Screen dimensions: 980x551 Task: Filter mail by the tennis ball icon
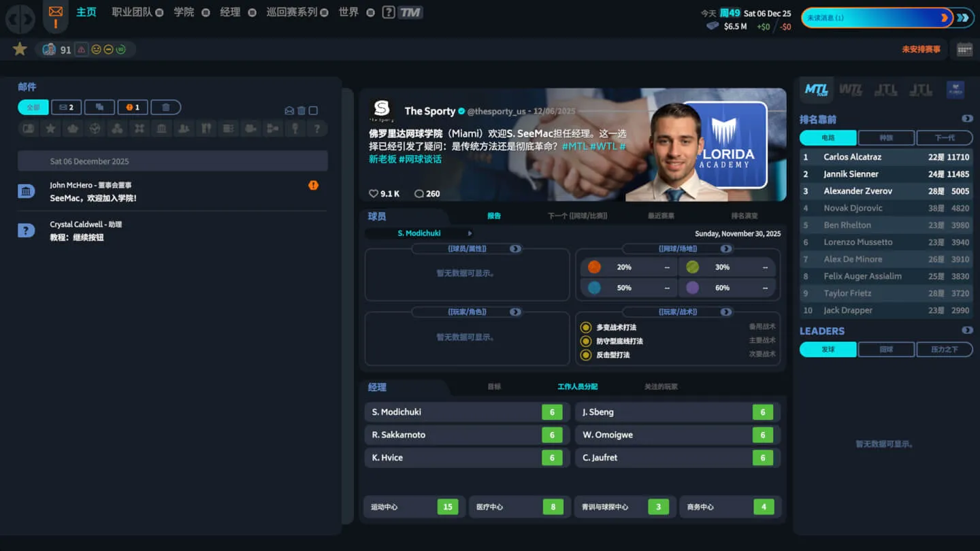(x=95, y=128)
